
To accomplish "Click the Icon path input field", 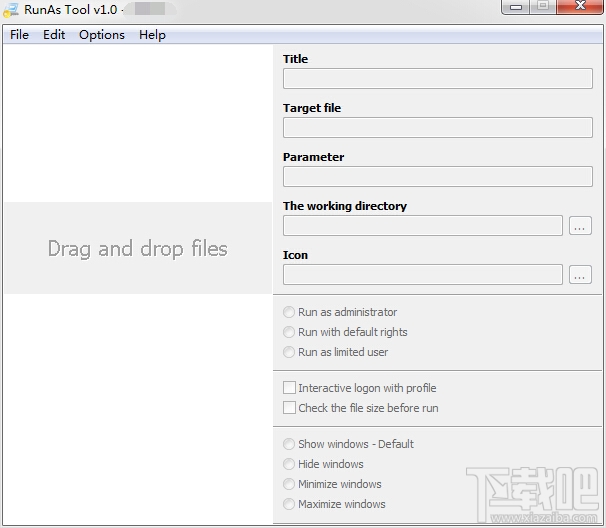I will coord(422,275).
